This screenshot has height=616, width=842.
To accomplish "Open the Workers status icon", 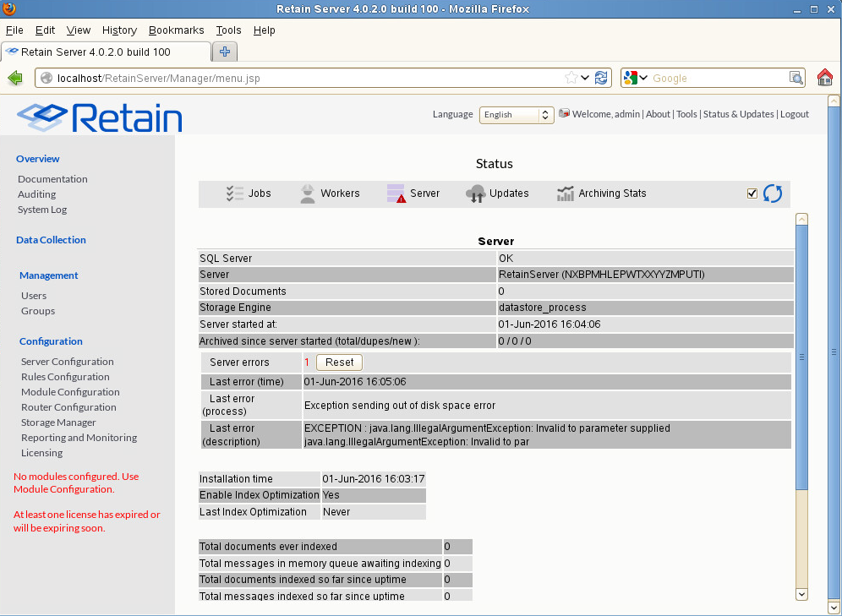I will tap(307, 194).
